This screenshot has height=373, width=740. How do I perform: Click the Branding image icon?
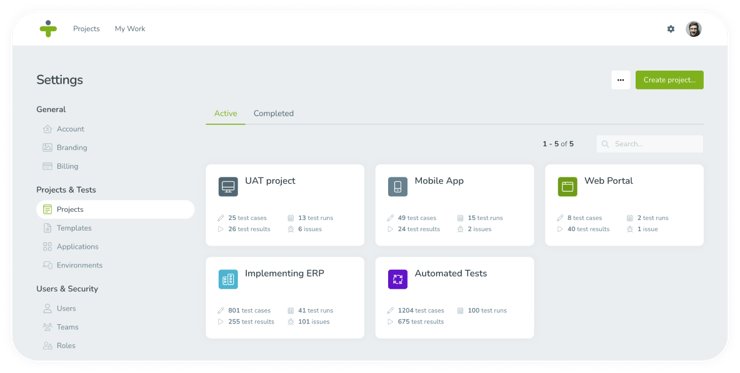47,147
